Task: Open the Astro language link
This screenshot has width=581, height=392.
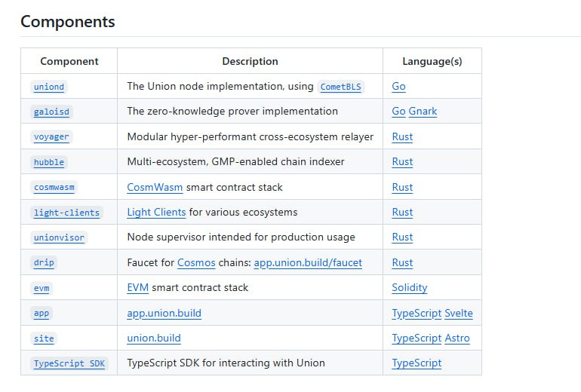Action: [457, 338]
